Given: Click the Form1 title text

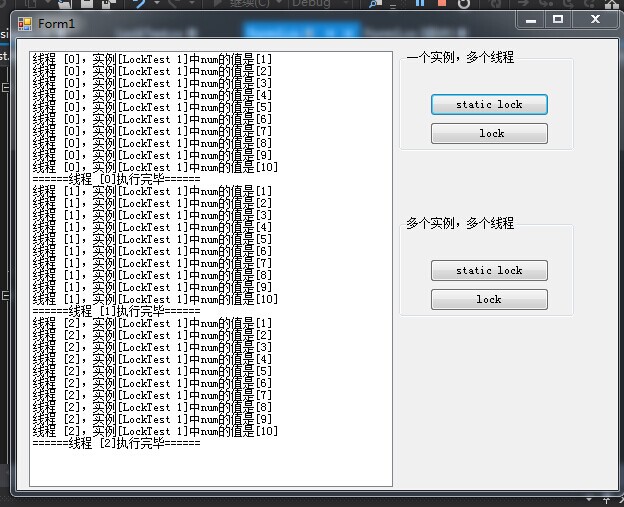Looking at the screenshot, I should (x=57, y=24).
